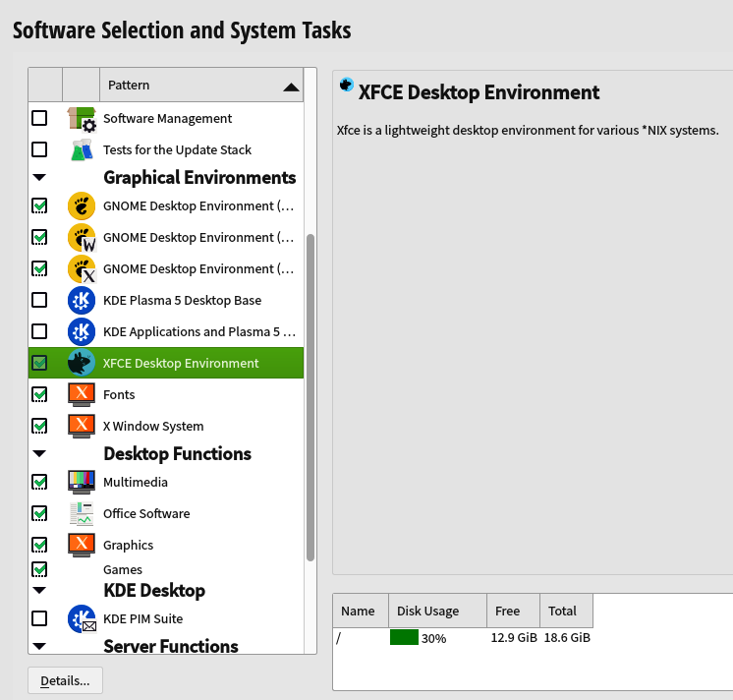The width and height of the screenshot is (733, 700).
Task: Click the sort arrow in Pattern header
Action: point(291,87)
